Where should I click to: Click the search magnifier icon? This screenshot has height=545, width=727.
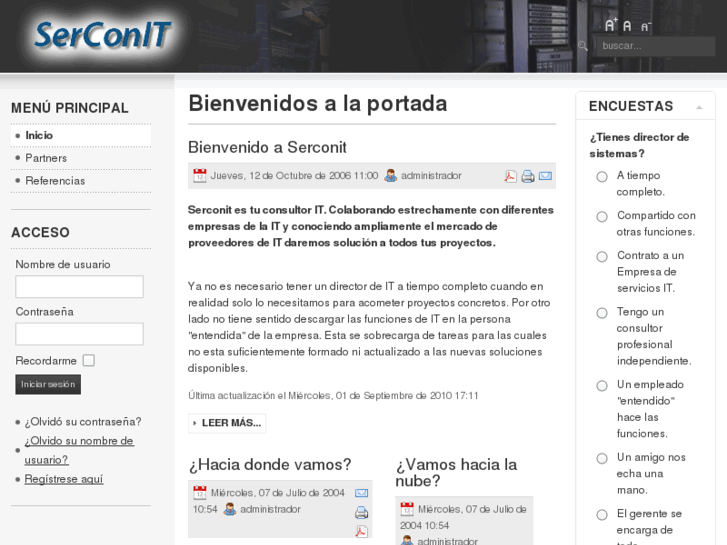click(583, 46)
